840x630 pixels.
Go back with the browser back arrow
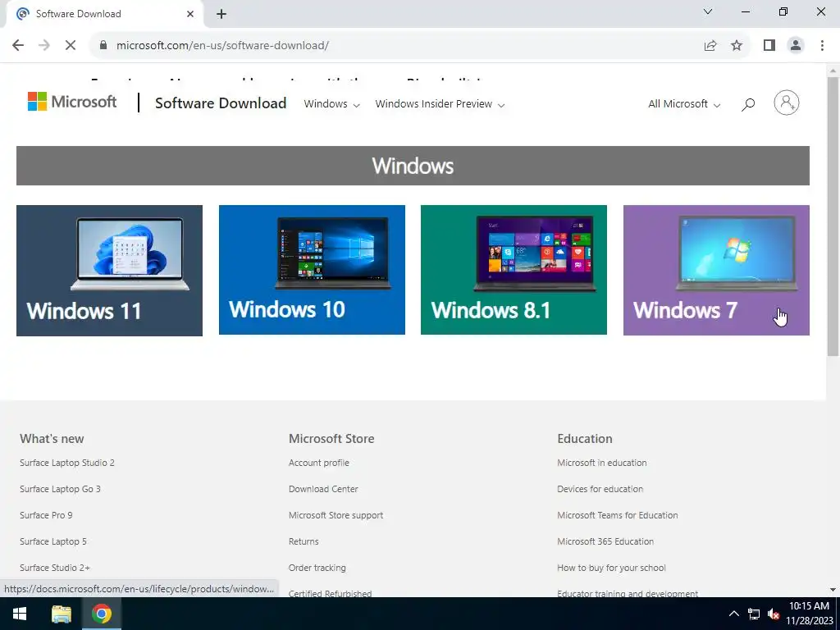pyautogui.click(x=18, y=46)
